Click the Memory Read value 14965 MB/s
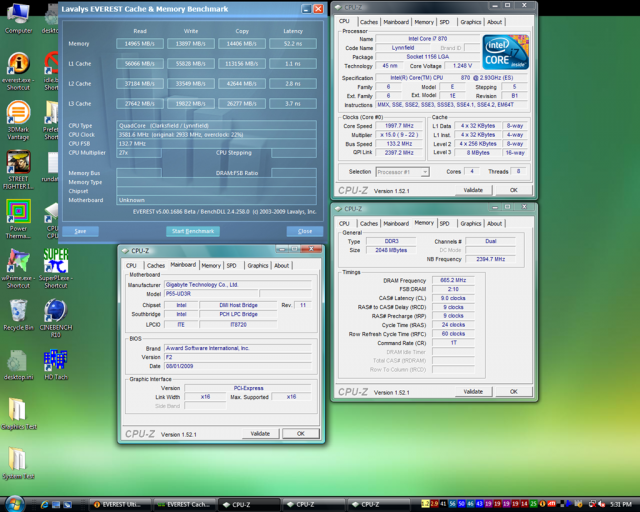This screenshot has width=640, height=512. click(x=140, y=44)
